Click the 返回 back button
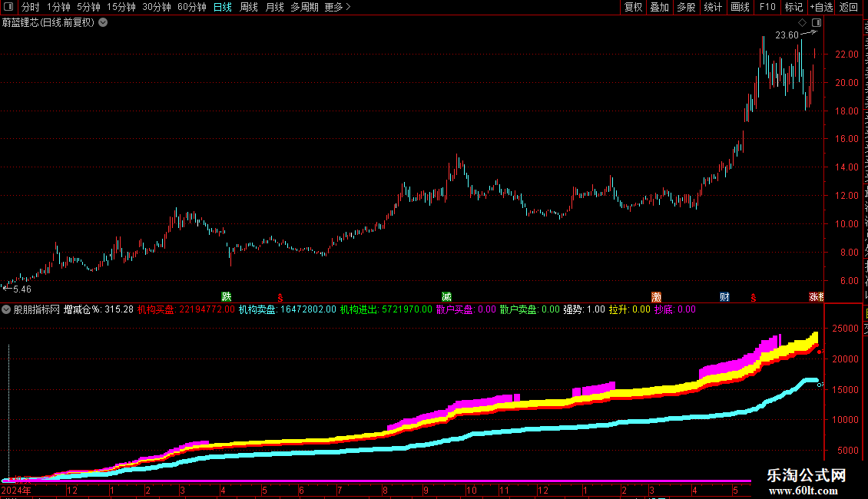 click(848, 7)
